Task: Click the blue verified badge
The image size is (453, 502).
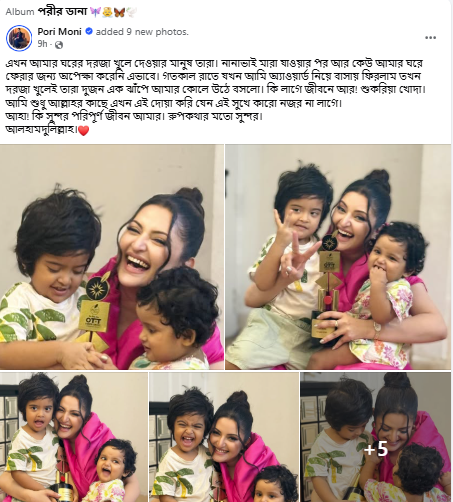Action: [89, 32]
